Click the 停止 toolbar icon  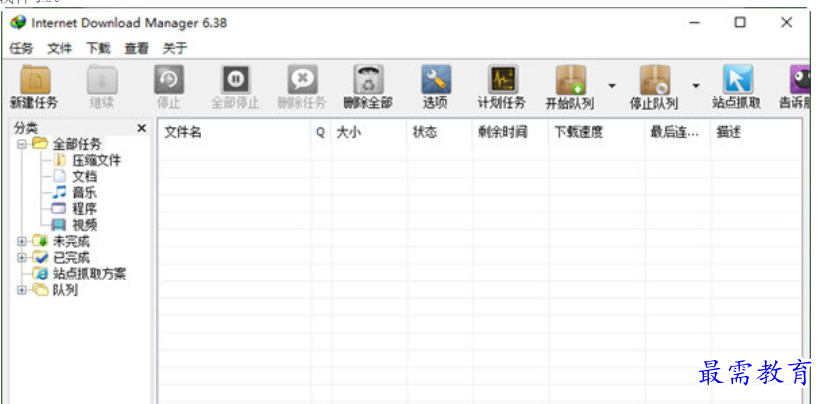[x=169, y=80]
